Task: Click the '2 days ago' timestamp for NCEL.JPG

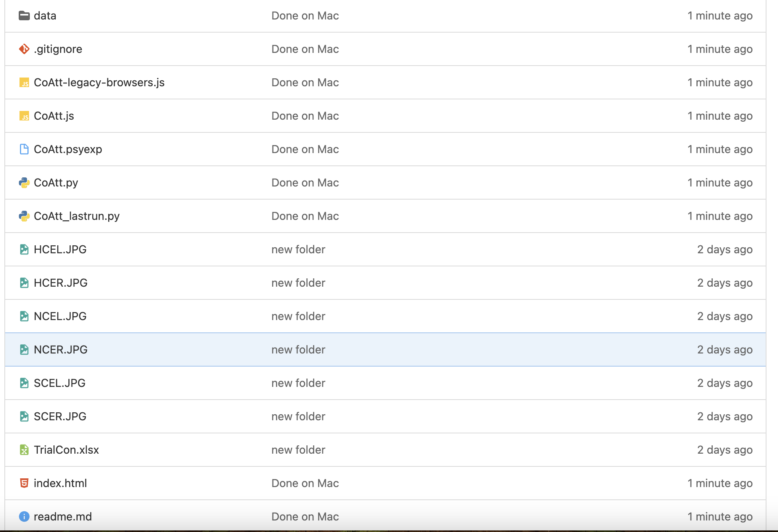Action: 725,316
